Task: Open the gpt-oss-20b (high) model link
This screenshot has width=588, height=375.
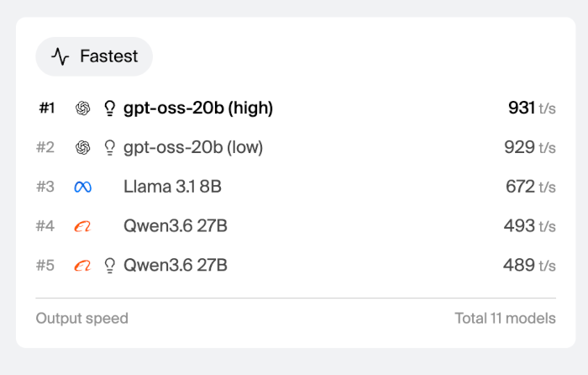Action: (x=198, y=108)
